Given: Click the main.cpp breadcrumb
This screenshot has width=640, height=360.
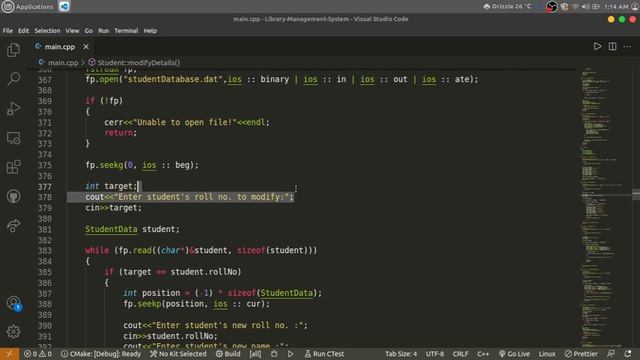Looking at the screenshot, I should click(63, 62).
